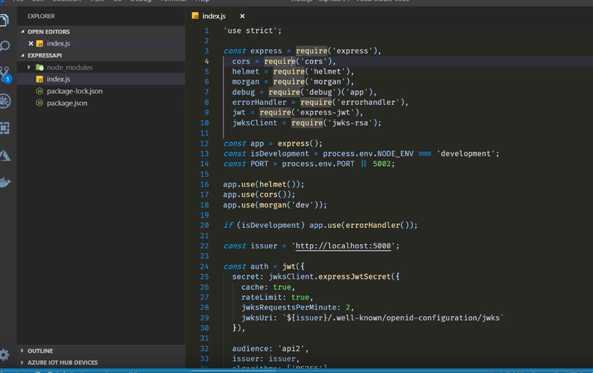This screenshot has width=593, height=373.
Task: Open the Debug view in activity bar
Action: (x=5, y=101)
